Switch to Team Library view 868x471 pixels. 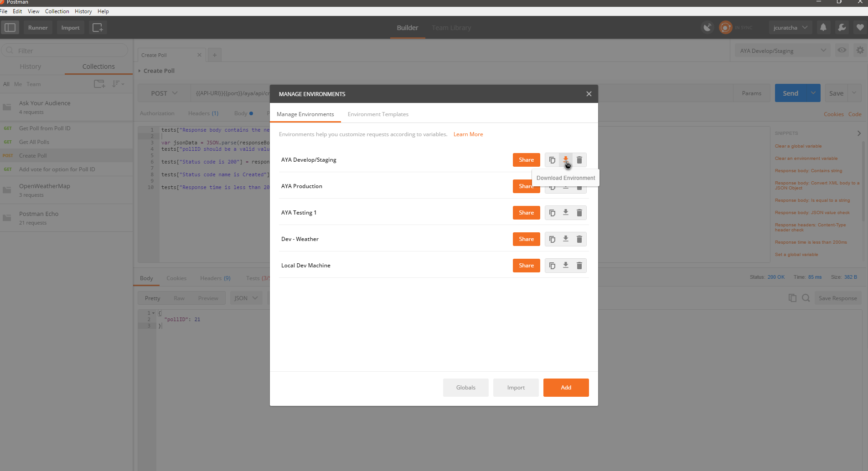[x=451, y=28]
